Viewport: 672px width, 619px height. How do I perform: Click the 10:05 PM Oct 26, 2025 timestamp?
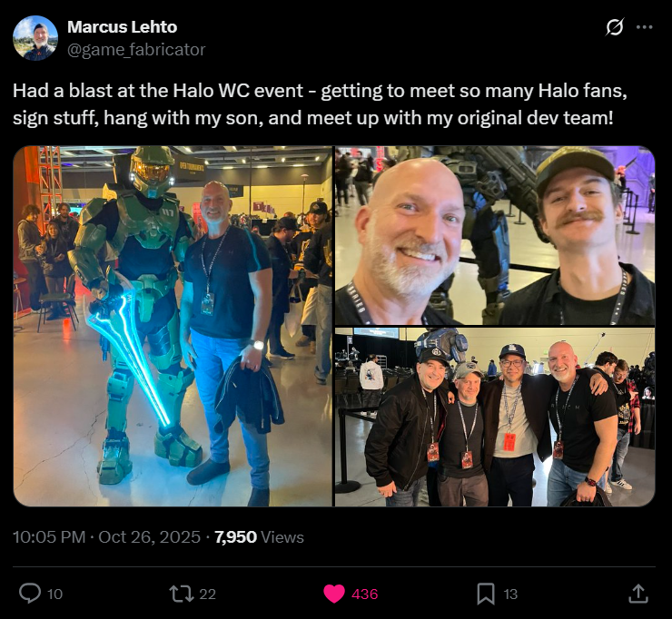pos(107,536)
